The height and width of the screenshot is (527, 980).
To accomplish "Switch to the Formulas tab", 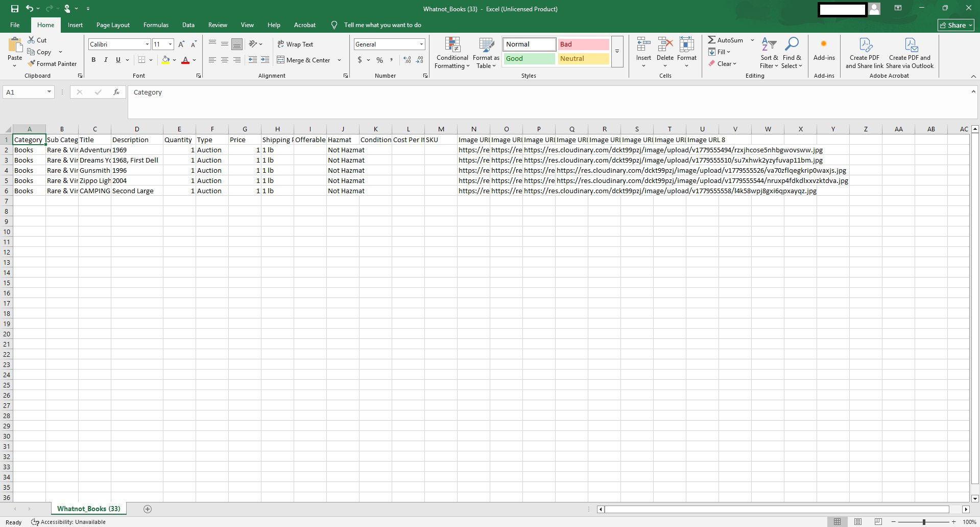I will [x=156, y=25].
